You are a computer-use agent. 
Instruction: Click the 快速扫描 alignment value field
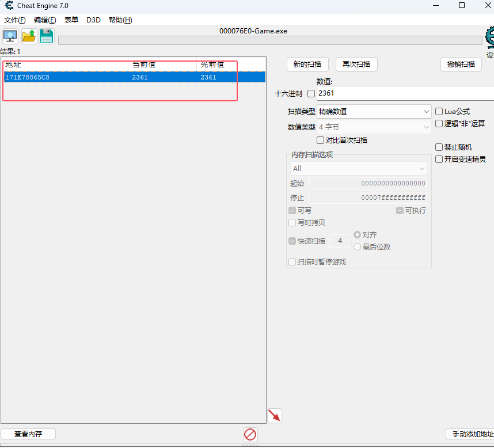(340, 241)
